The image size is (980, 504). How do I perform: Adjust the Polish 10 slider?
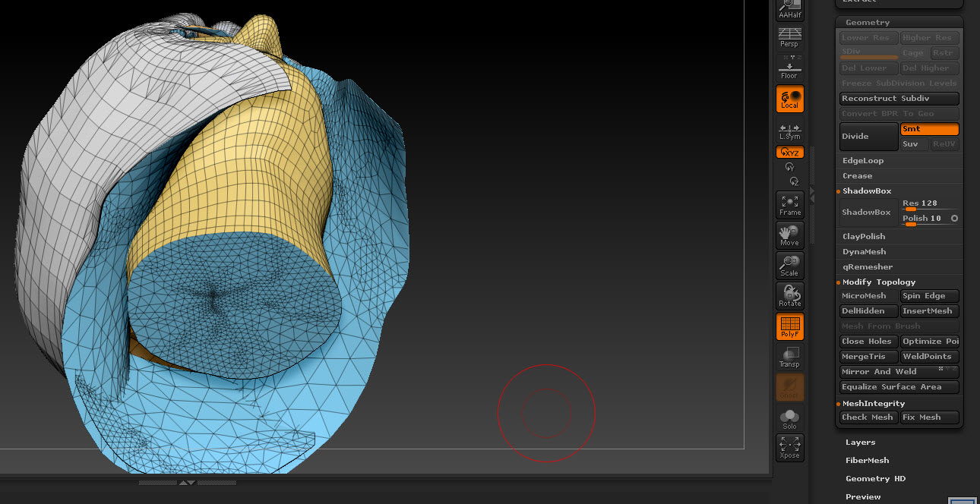(x=925, y=219)
